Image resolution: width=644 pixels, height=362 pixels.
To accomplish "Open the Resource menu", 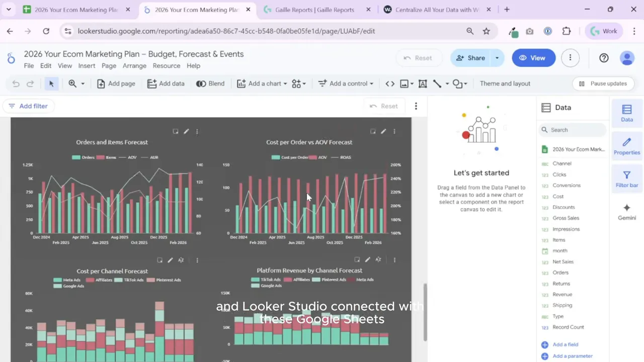I will 166,66.
